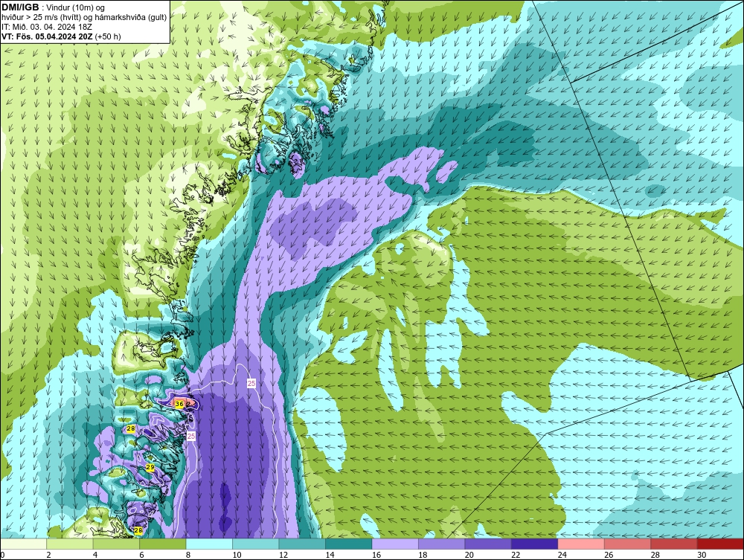Click the DMI/IGB title text

pyautogui.click(x=20, y=7)
